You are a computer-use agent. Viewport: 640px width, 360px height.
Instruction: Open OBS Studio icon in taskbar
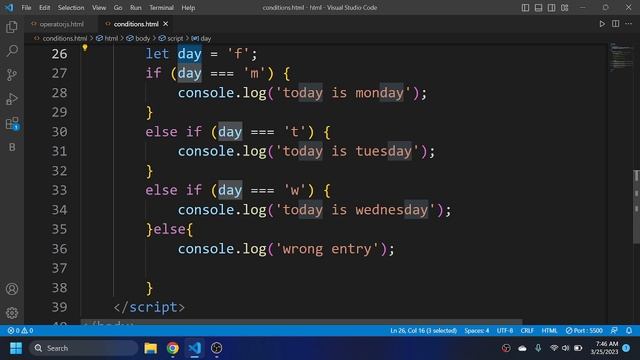click(216, 348)
